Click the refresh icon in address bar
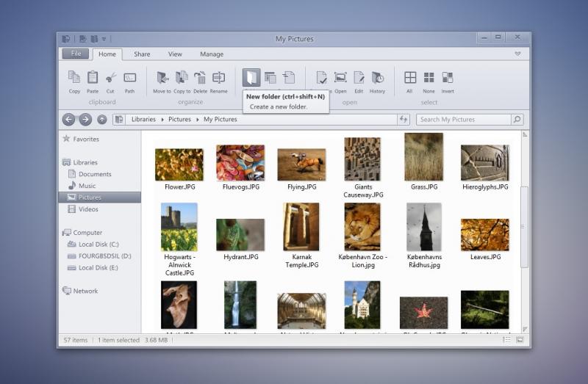The width and height of the screenshot is (588, 384). tap(404, 120)
